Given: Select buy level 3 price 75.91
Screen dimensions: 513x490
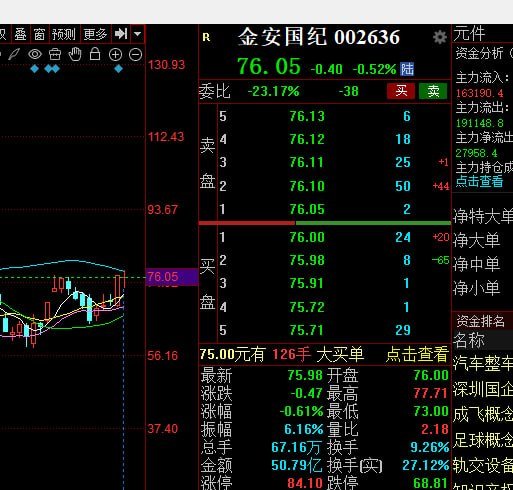Looking at the screenshot, I should coord(307,283).
